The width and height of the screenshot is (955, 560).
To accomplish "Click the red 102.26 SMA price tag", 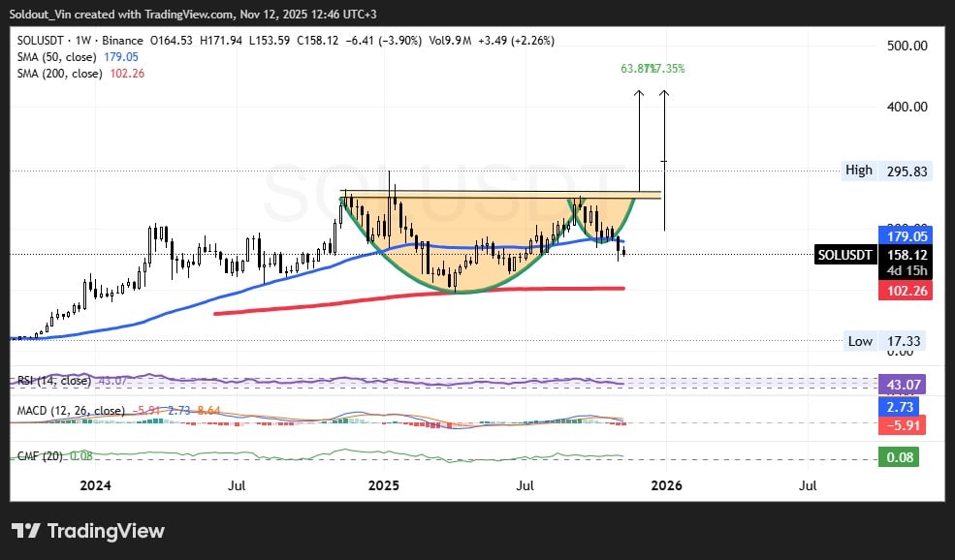I will pos(904,290).
